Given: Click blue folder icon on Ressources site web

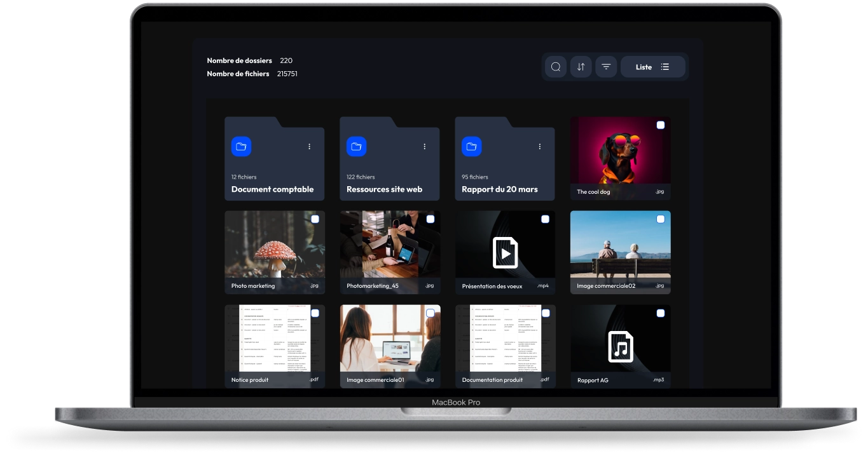Looking at the screenshot, I should click(356, 147).
